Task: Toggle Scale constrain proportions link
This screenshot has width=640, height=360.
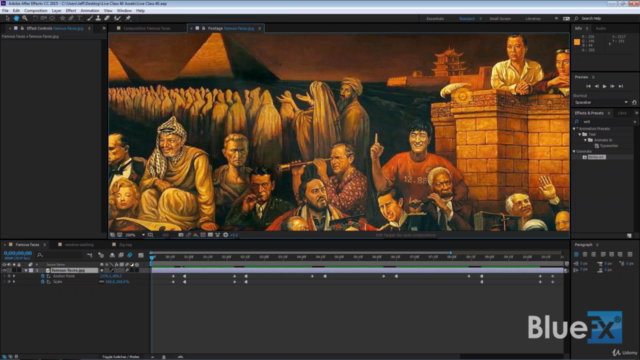Action: (102, 282)
